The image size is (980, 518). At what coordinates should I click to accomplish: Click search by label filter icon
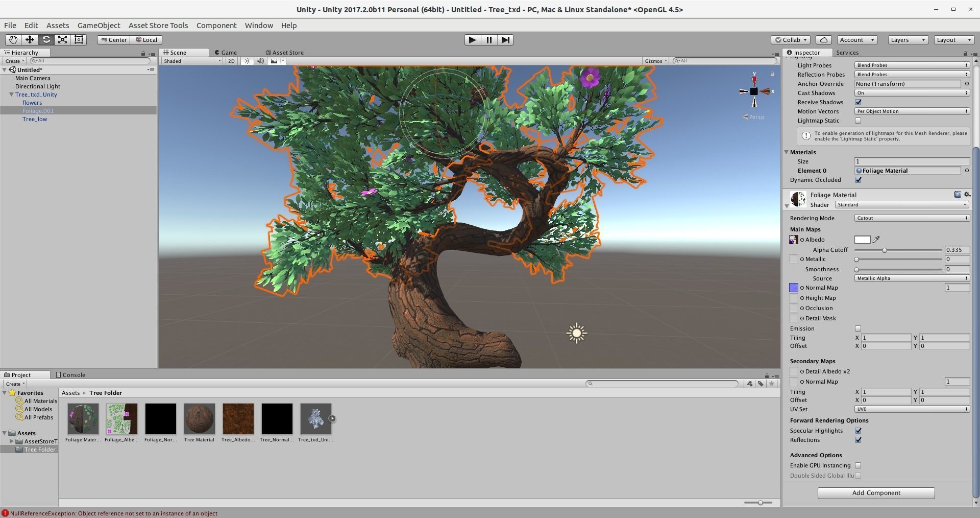[761, 384]
